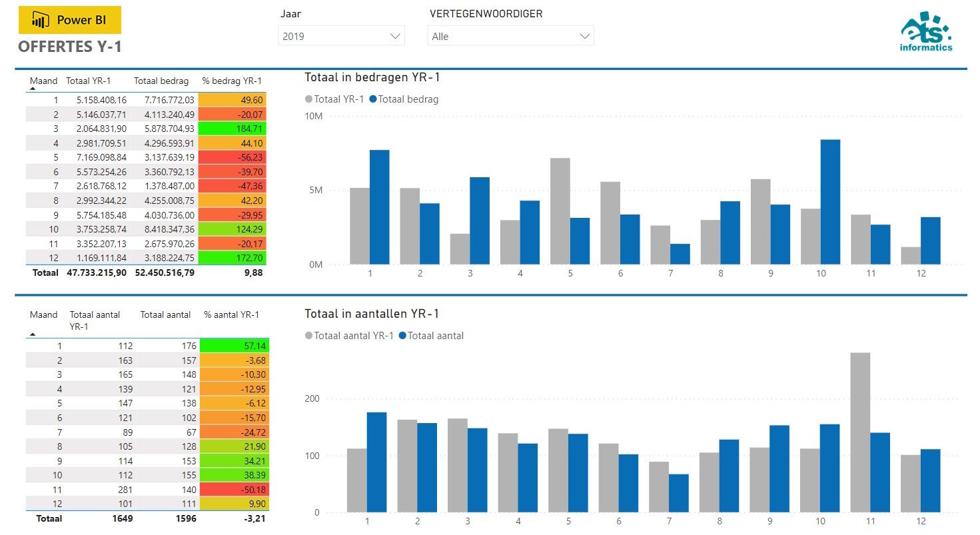Click the ats informatics logo
Viewport: 980px width, 535px height.
[x=925, y=29]
